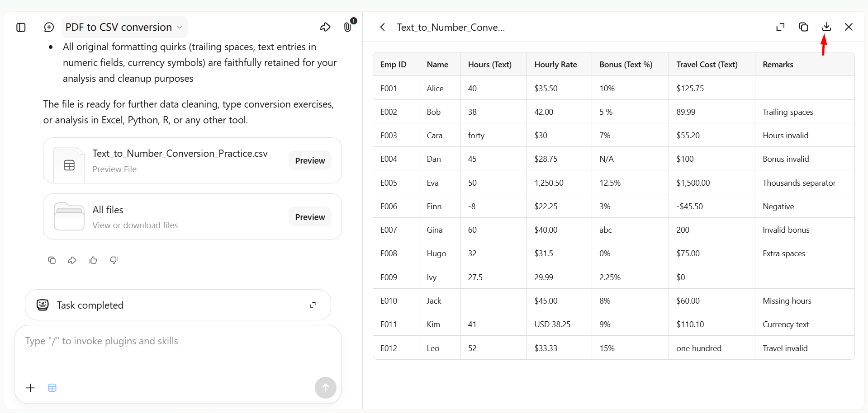Give the response a thumbs up

(93, 260)
